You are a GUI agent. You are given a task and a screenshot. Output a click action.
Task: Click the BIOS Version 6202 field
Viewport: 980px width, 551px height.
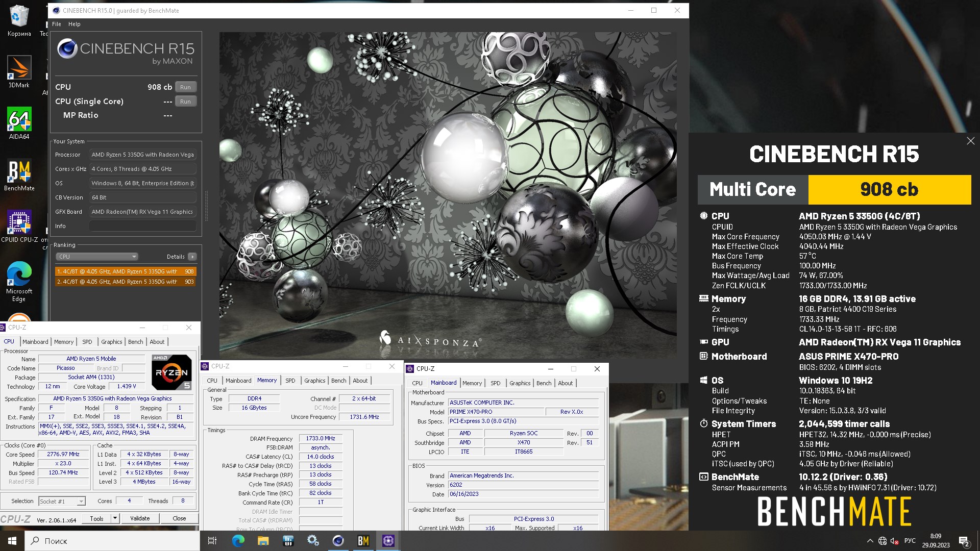[x=523, y=485]
